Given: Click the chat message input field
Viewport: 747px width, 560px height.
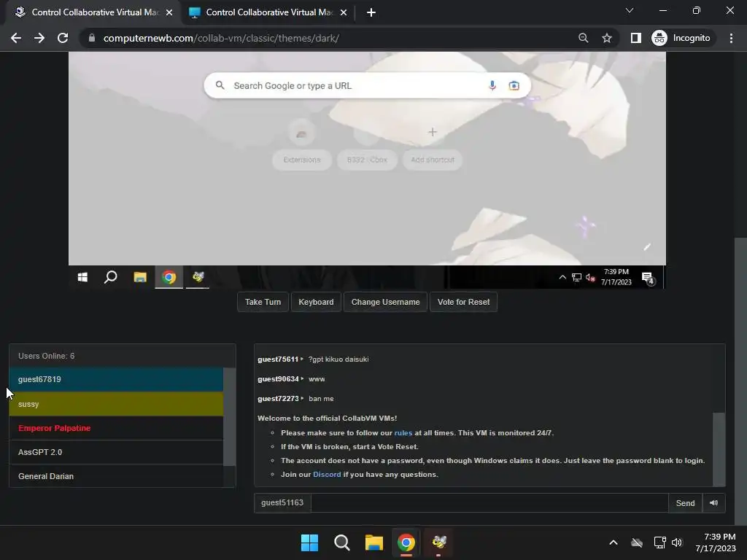Looking at the screenshot, I should coord(489,503).
